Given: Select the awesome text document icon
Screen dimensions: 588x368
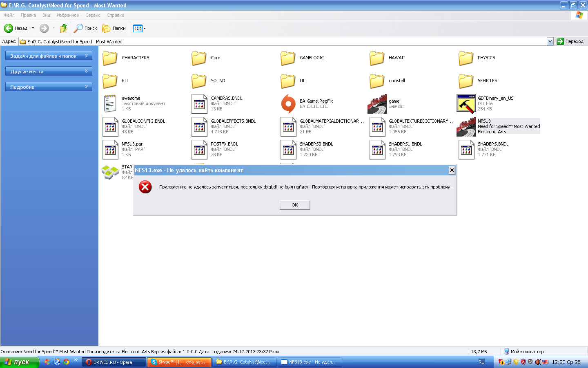Looking at the screenshot, I should 110,103.
